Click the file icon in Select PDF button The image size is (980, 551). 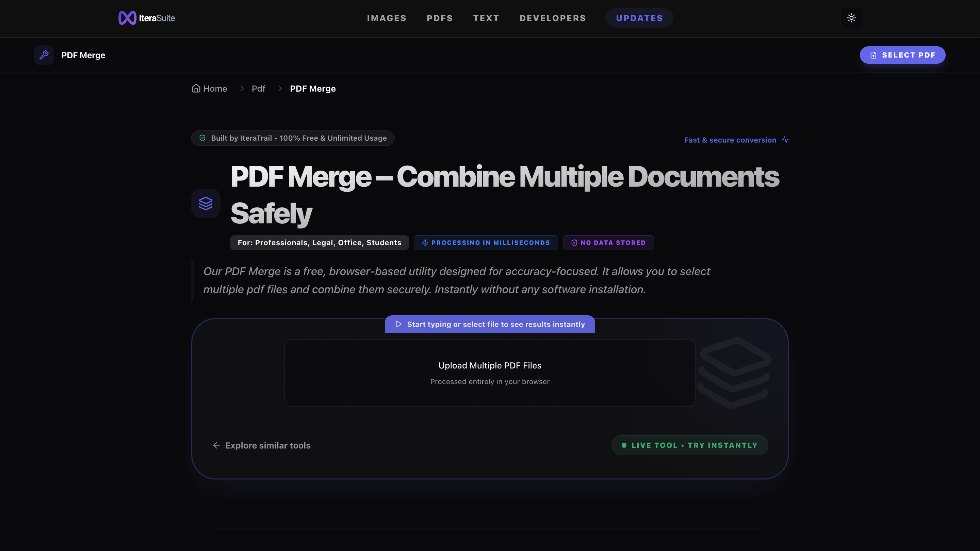[x=873, y=55]
